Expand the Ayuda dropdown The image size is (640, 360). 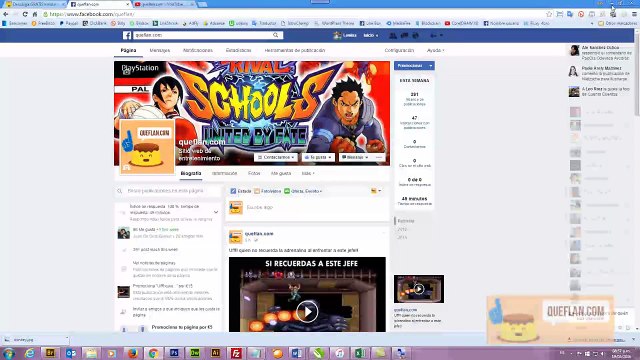pos(436,50)
